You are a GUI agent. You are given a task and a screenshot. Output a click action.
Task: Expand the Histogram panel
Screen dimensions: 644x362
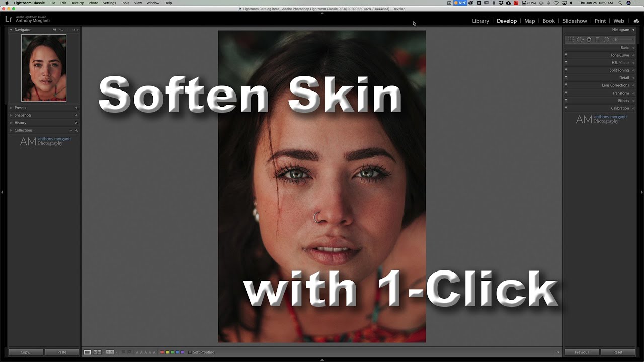point(633,30)
